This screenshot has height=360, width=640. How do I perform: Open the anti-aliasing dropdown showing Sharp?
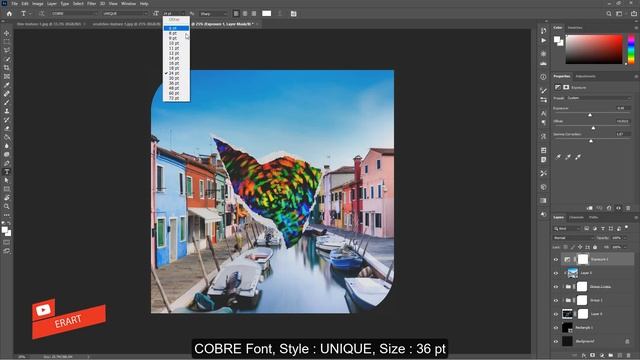[213, 13]
